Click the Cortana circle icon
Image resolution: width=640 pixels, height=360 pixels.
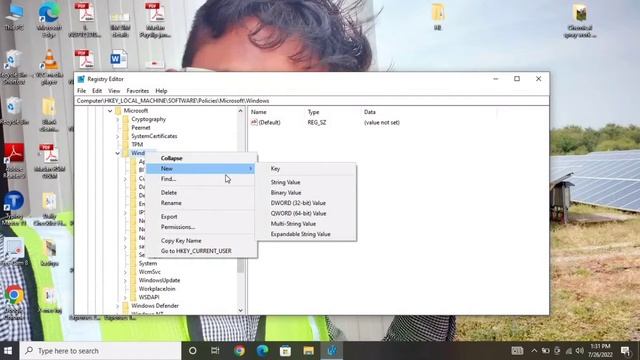(x=193, y=351)
